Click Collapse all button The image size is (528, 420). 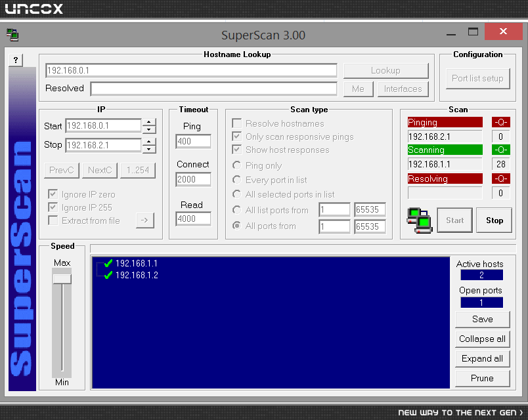483,339
